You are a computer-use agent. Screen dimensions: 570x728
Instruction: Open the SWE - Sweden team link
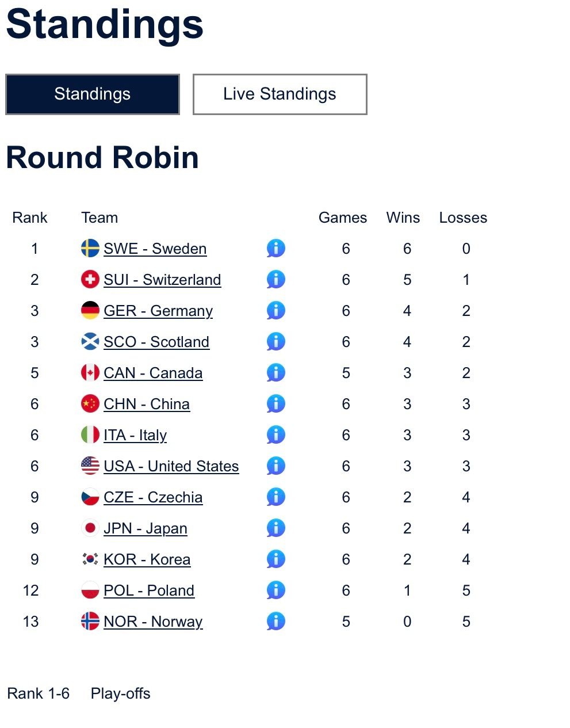pos(155,249)
